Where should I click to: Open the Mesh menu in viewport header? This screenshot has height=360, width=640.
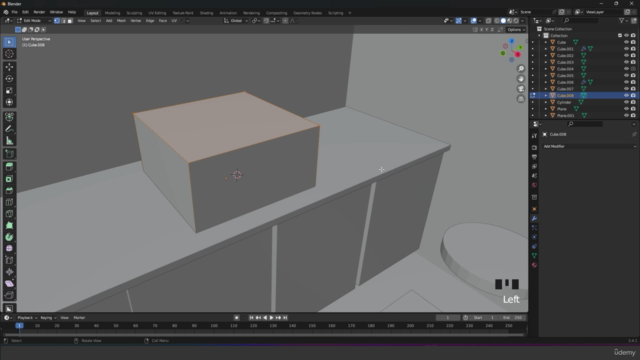(121, 21)
